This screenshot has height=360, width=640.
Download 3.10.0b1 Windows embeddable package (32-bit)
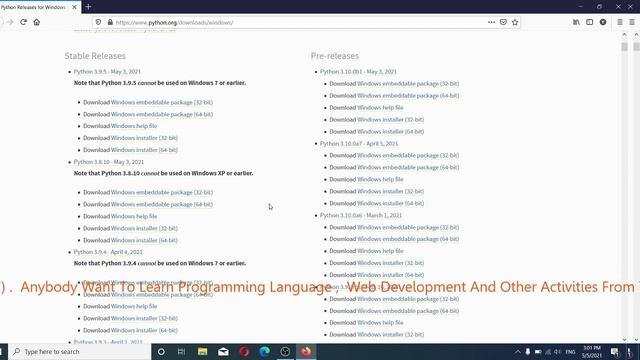pos(408,84)
